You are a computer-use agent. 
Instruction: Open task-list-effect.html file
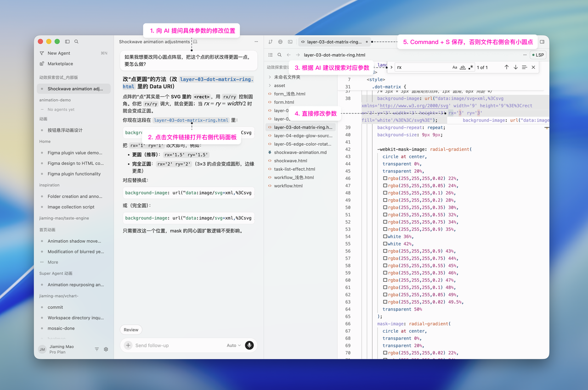pos(301,169)
